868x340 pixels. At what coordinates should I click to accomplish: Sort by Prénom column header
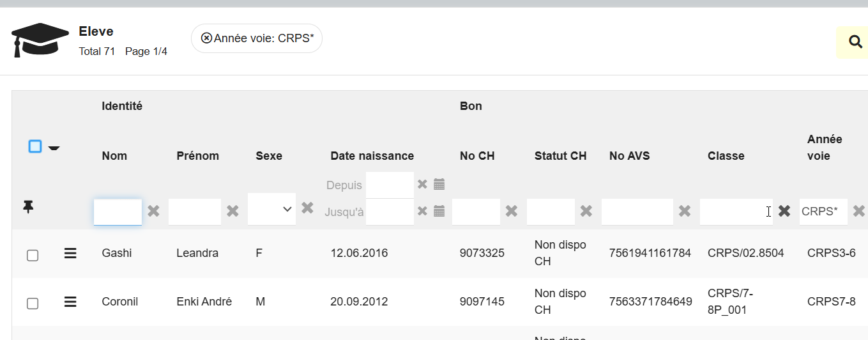pos(197,156)
